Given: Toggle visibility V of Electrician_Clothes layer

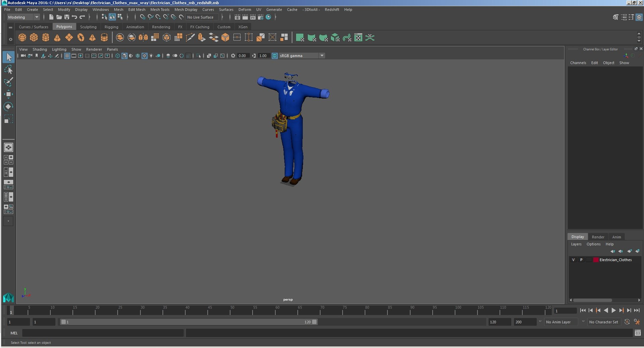Looking at the screenshot, I should tap(573, 260).
